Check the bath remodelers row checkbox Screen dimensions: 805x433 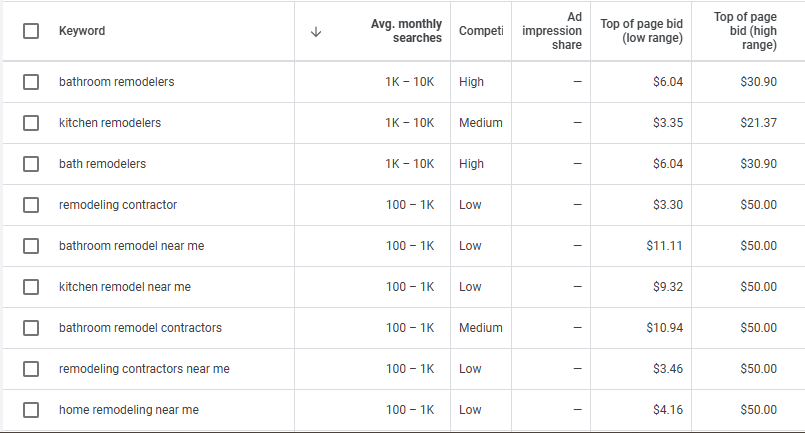31,164
